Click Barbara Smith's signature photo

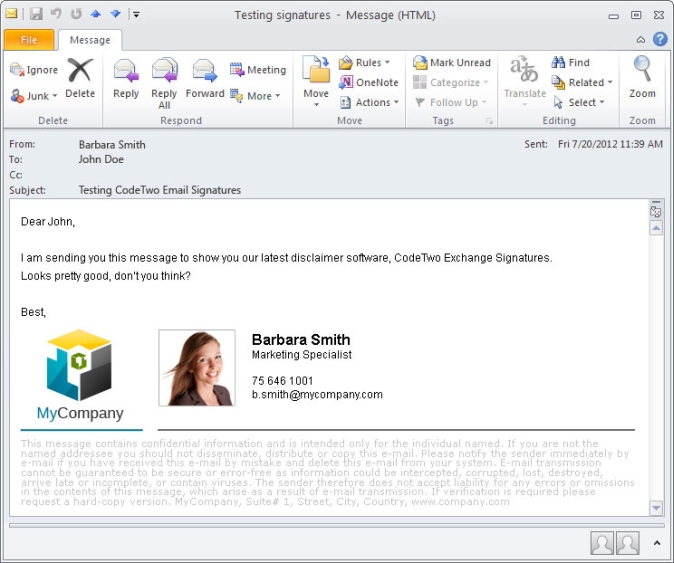(197, 368)
